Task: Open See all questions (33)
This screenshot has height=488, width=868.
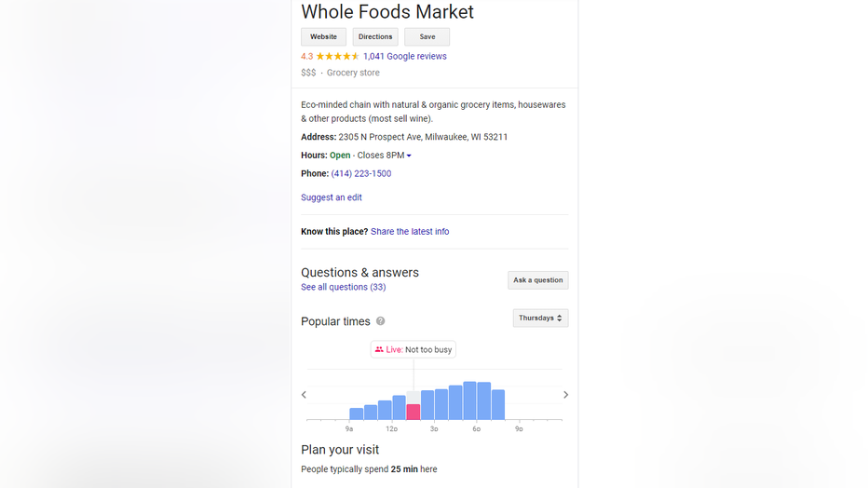Action: point(344,287)
